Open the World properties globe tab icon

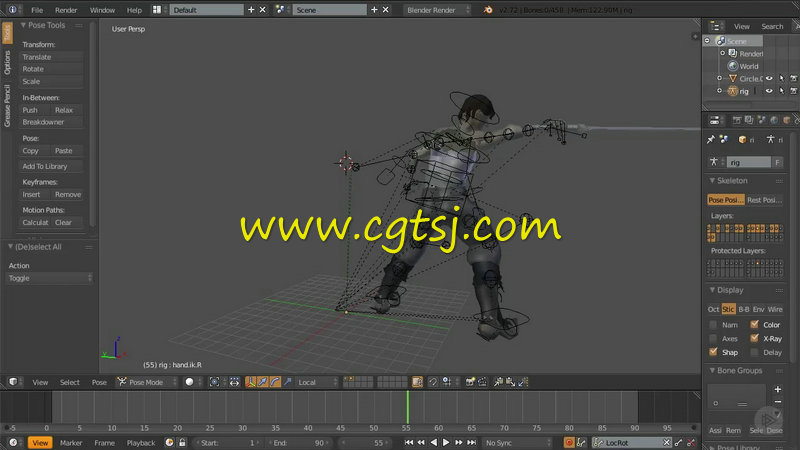click(774, 120)
